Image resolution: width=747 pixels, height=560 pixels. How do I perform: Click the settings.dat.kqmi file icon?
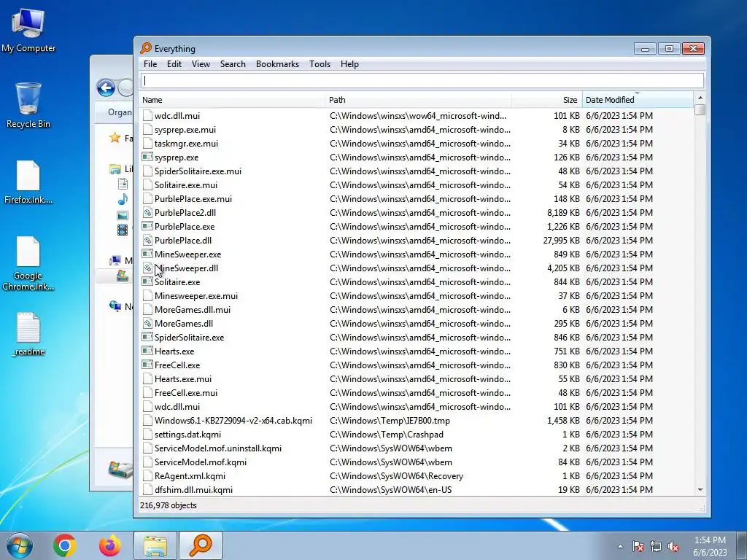point(147,435)
